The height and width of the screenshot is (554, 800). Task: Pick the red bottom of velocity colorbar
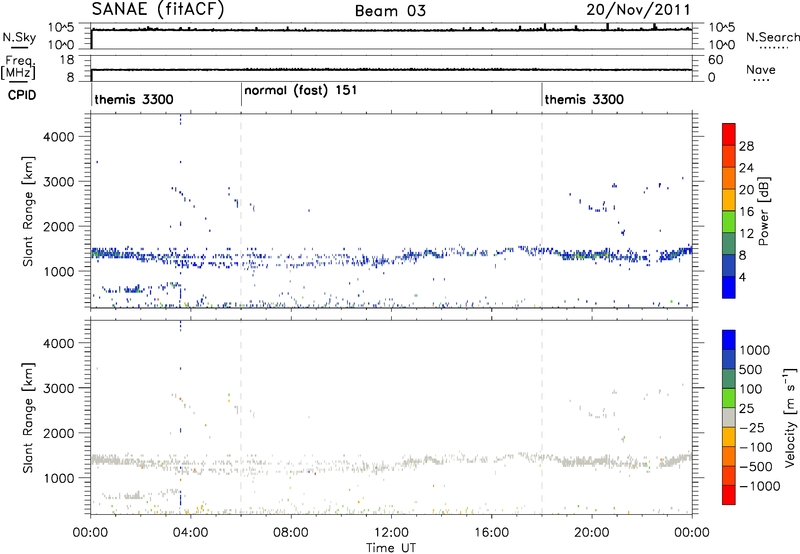point(729,495)
